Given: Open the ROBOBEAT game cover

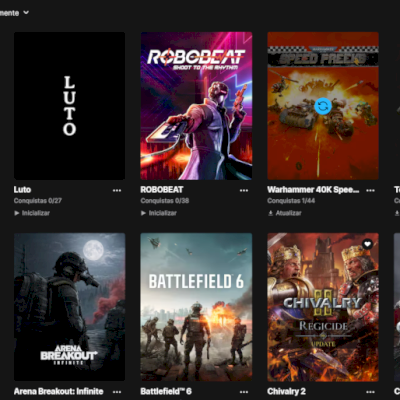Looking at the screenshot, I should [196, 106].
